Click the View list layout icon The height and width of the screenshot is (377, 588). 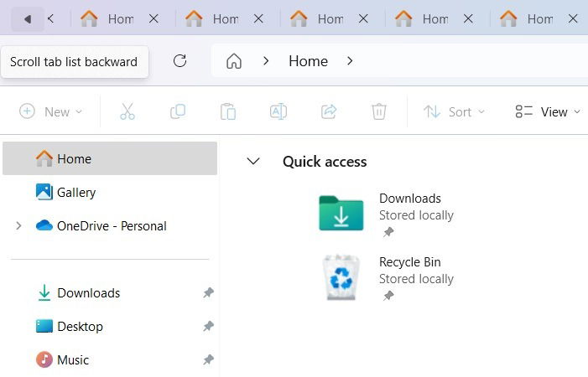coord(524,111)
